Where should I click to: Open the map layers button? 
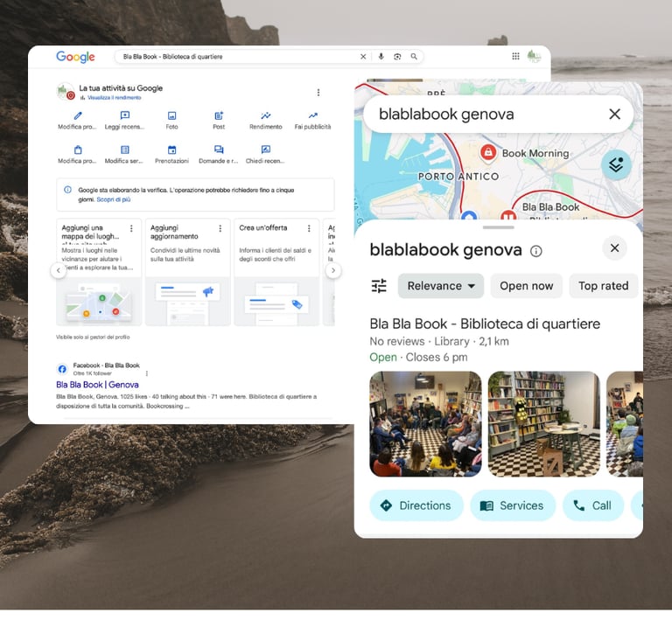616,165
